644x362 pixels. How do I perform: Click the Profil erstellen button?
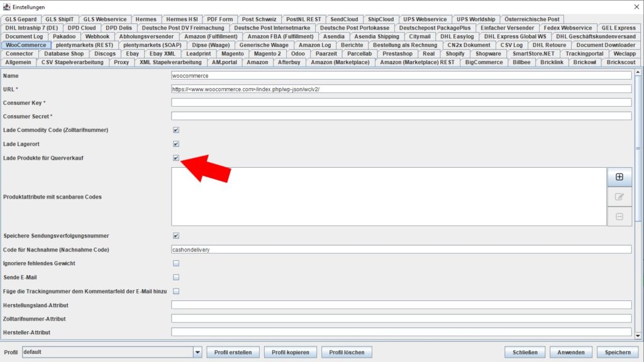pos(233,352)
